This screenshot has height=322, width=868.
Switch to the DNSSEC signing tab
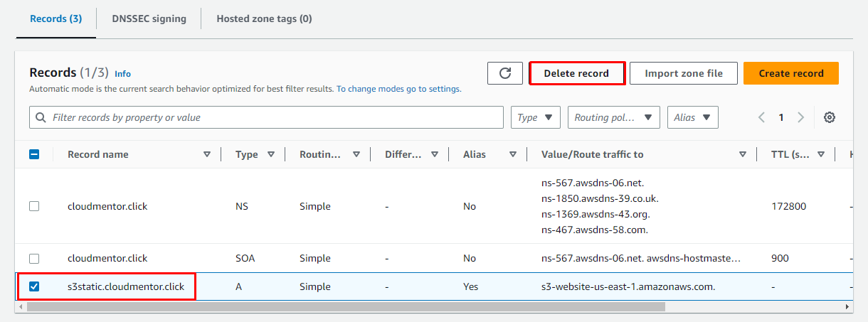149,19
